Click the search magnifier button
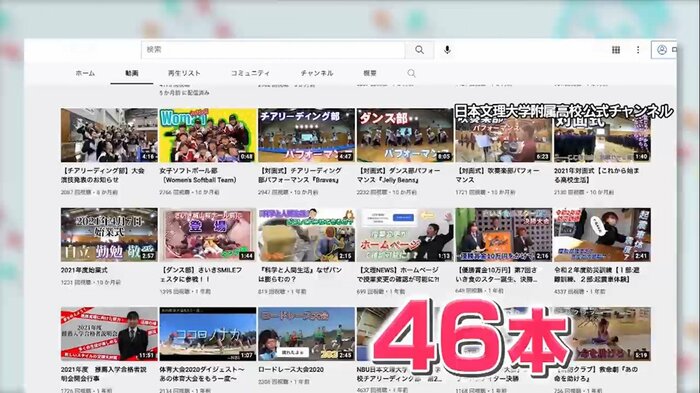 [419, 50]
